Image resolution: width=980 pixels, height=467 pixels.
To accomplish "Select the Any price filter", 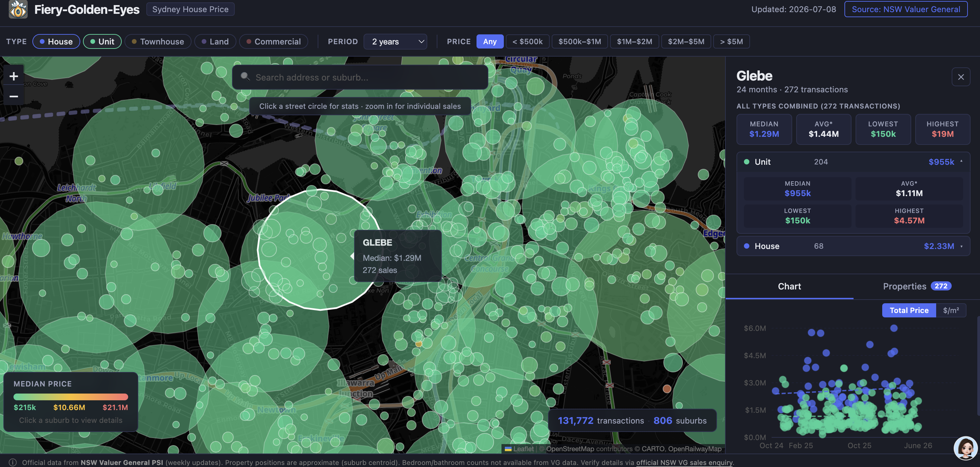I will click(x=490, y=41).
